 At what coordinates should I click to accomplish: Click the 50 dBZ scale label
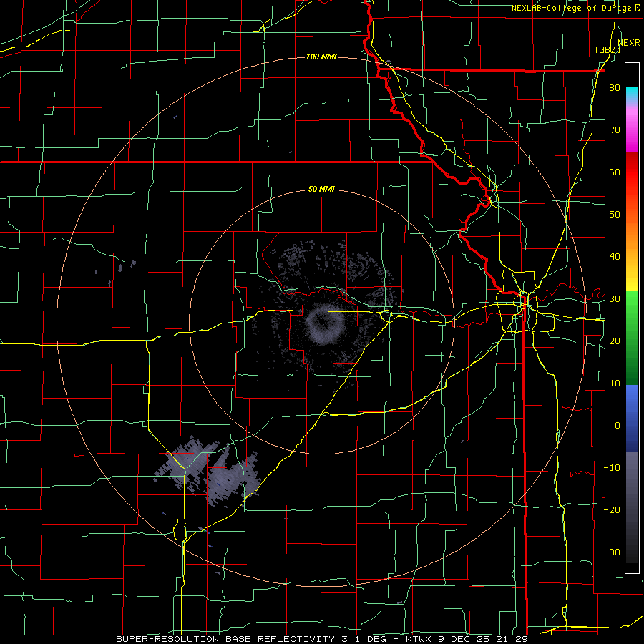(615, 215)
